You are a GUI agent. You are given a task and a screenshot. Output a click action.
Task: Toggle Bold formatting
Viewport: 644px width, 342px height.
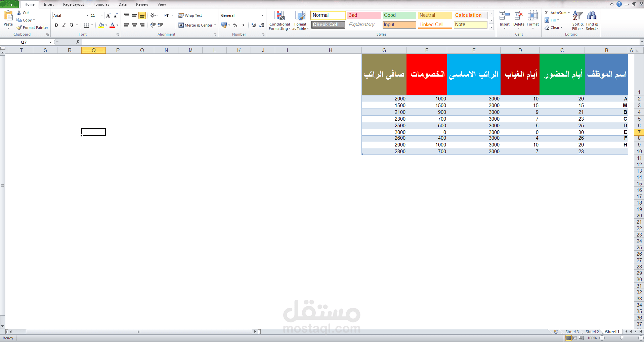click(x=56, y=25)
